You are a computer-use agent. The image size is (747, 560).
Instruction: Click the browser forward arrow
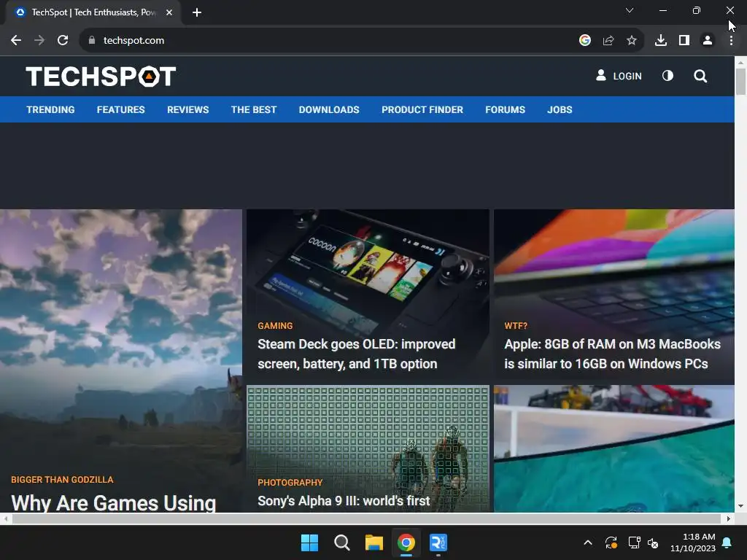tap(39, 41)
